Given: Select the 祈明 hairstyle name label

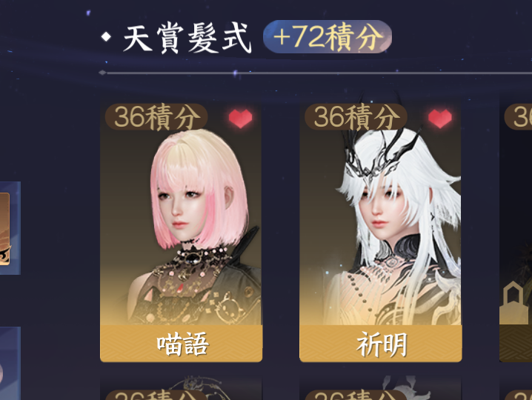Looking at the screenshot, I should pos(381,344).
